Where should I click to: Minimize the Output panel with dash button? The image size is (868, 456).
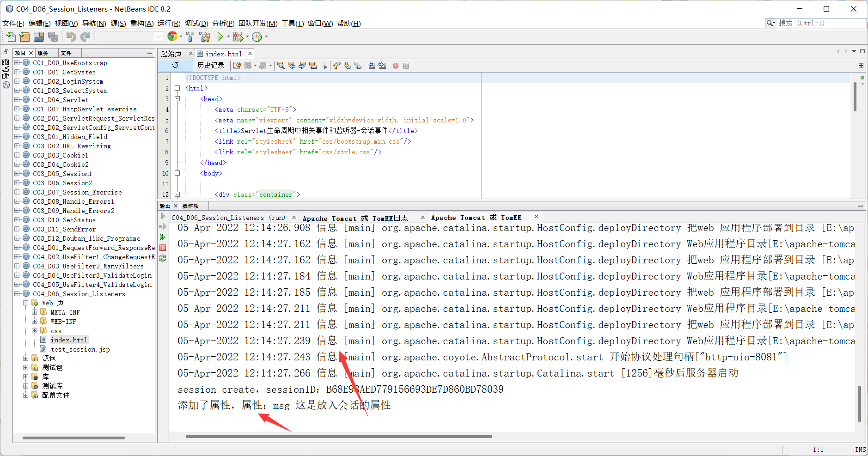tap(861, 206)
